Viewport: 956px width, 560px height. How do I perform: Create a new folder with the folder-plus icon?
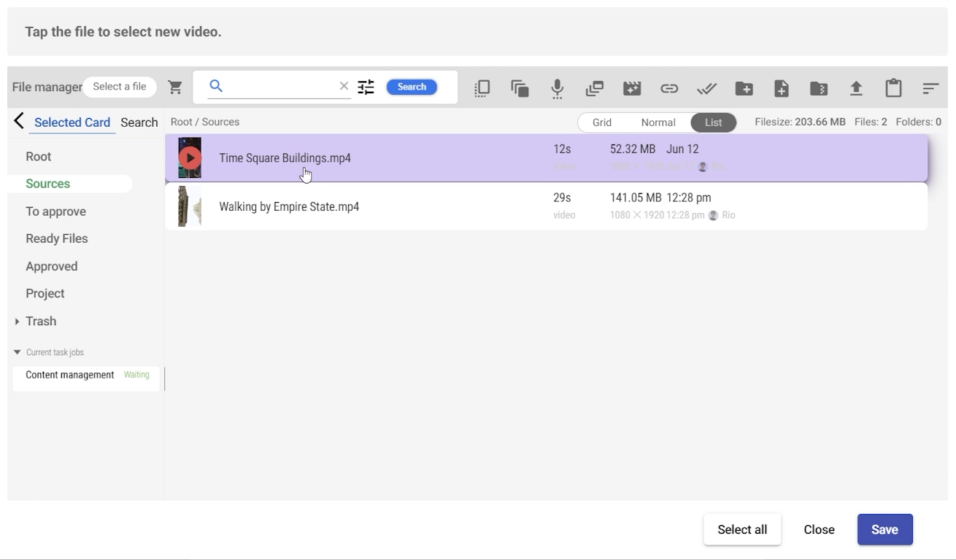(744, 88)
